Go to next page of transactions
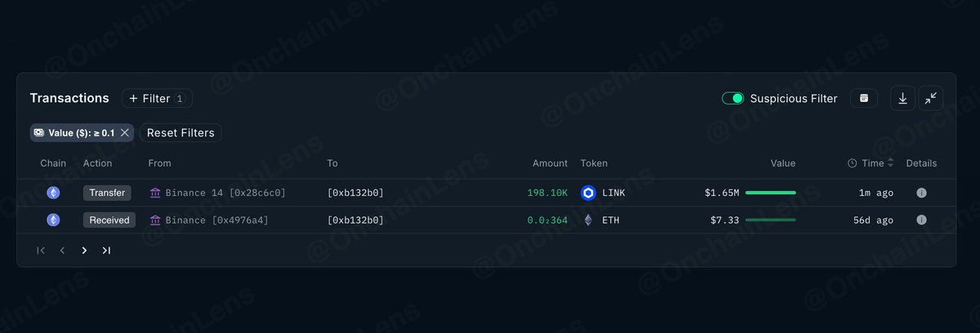The width and height of the screenshot is (980, 333). click(84, 251)
